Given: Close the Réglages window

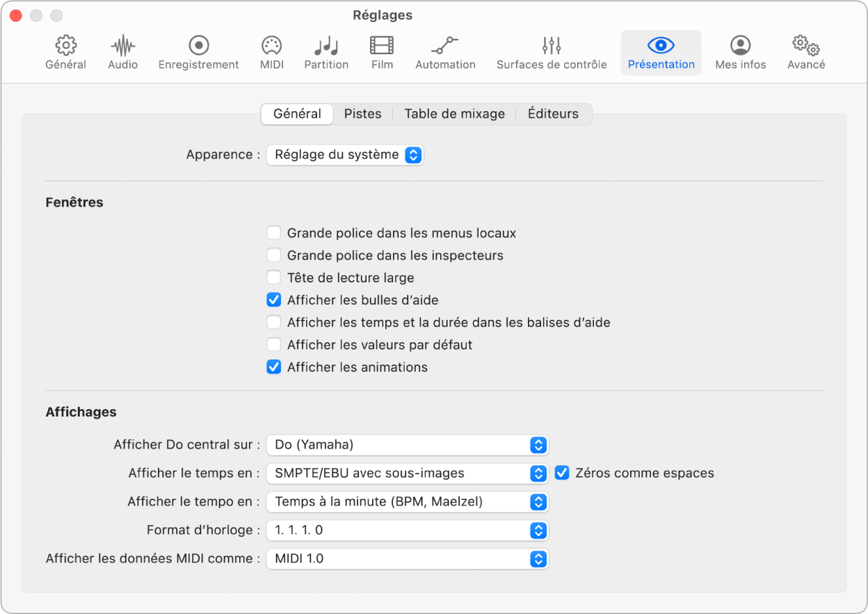Looking at the screenshot, I should (x=15, y=15).
